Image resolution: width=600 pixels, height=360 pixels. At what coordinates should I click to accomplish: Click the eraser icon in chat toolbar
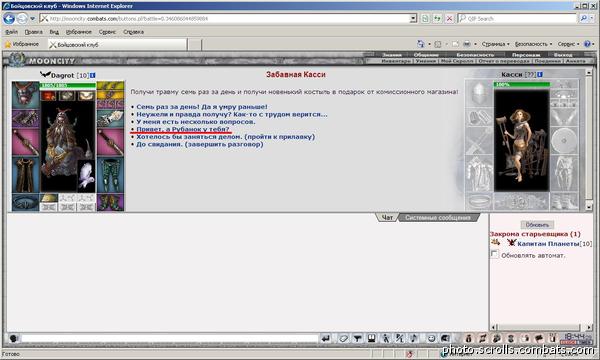click(343, 338)
